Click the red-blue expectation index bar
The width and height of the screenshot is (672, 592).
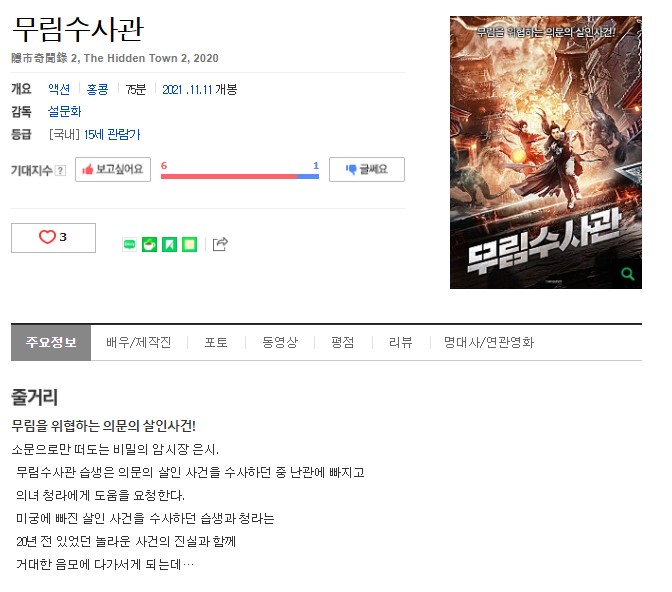tap(240, 176)
